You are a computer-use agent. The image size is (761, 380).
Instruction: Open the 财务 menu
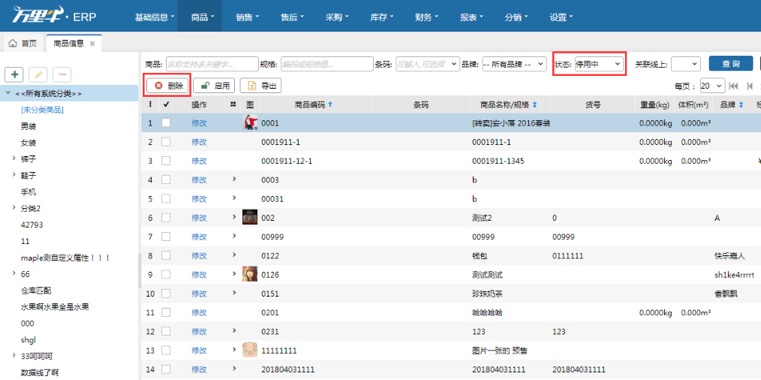[427, 17]
